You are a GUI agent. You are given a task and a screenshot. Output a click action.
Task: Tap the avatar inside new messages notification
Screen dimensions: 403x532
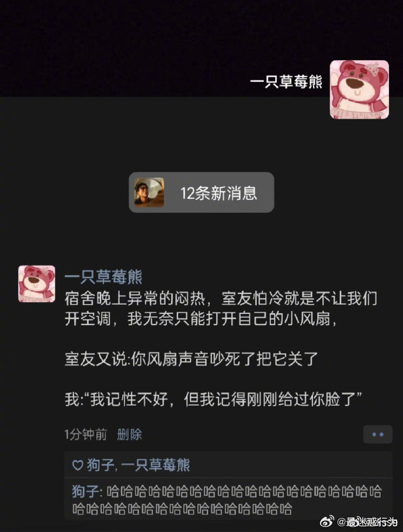click(149, 192)
